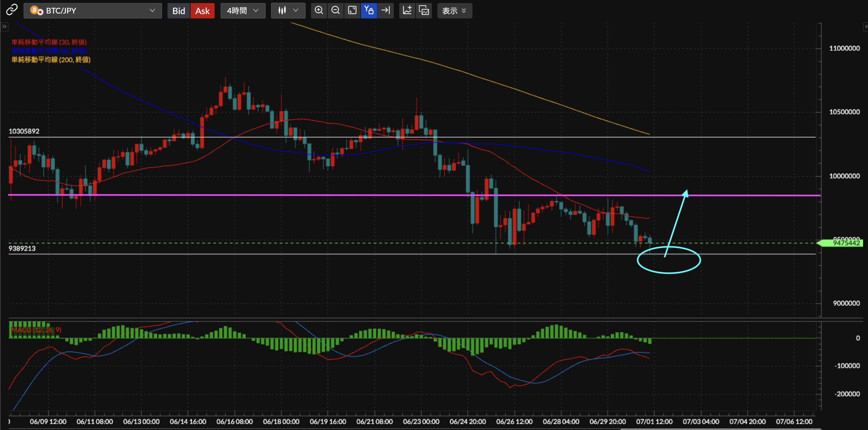Click the 30-period moving average legend label
The width and height of the screenshot is (868, 430).
point(49,42)
